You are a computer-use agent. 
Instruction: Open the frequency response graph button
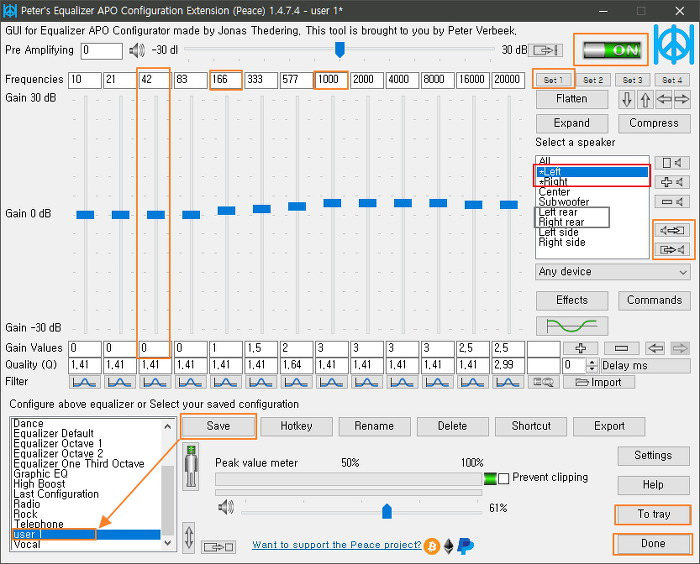coord(572,326)
